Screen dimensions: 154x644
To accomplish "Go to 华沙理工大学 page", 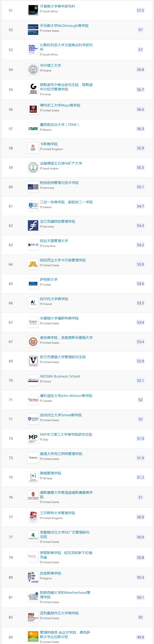I will click(x=51, y=66).
